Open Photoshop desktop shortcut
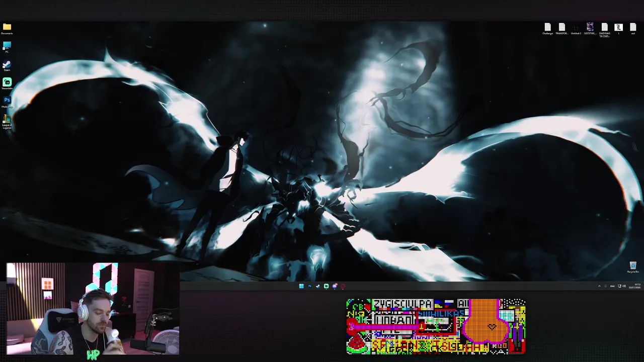Image resolution: width=644 pixels, height=362 pixels. 7,102
